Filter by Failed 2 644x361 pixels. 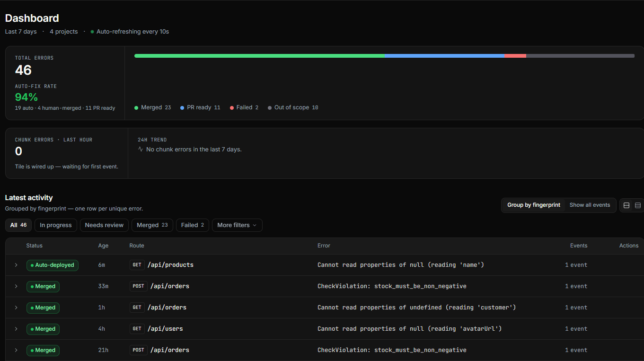(x=193, y=225)
